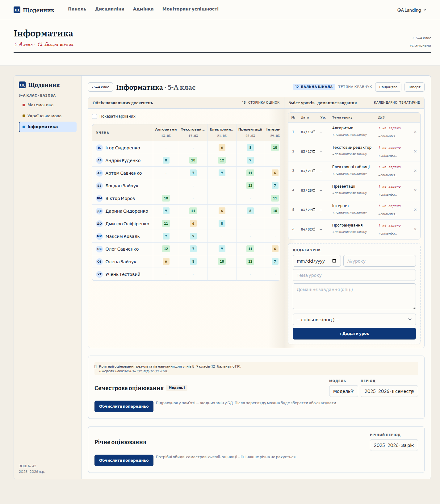This screenshot has height=504, width=440.
Task: Delete the Алгоритми lesson with X icon
Action: pyautogui.click(x=415, y=132)
